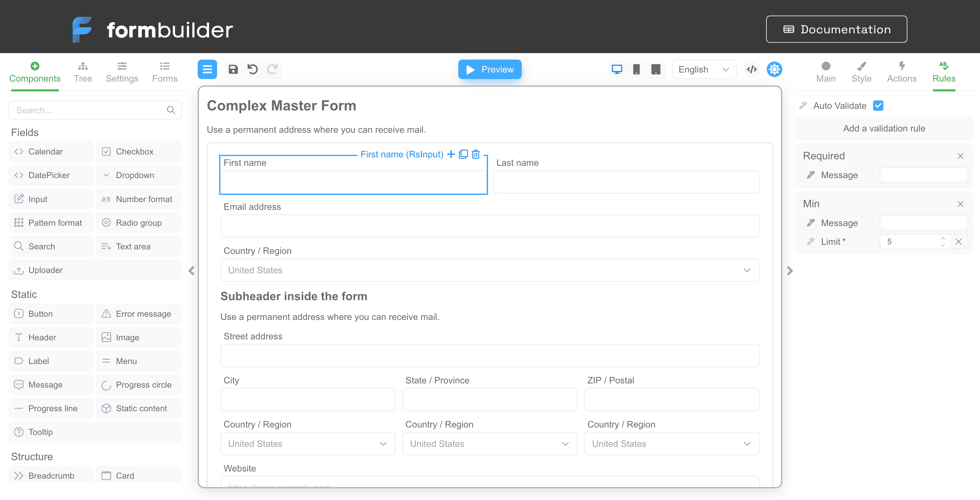Switch to mobile phone view icon
The width and height of the screenshot is (980, 500).
coord(636,69)
